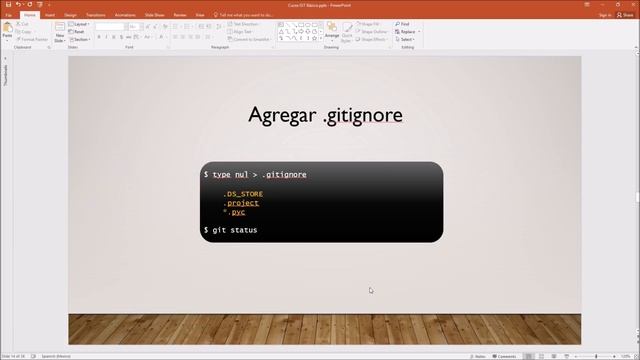Open the Select dropdown in Editing
The image size is (640, 360).
click(405, 39)
